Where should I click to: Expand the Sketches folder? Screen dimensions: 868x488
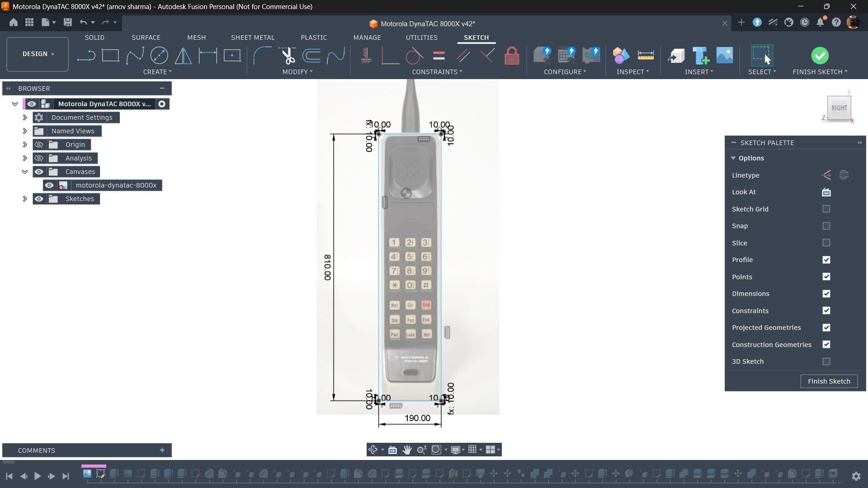pyautogui.click(x=25, y=199)
